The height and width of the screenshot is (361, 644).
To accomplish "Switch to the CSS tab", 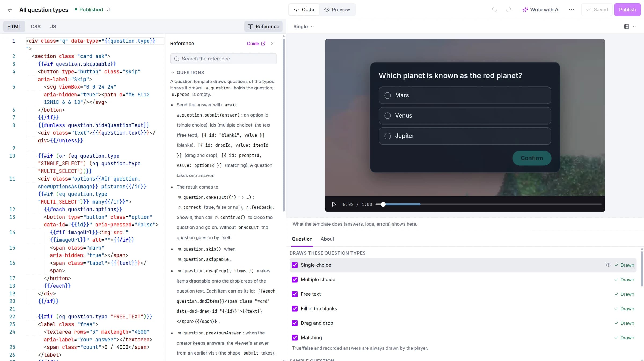I will pyautogui.click(x=36, y=27).
